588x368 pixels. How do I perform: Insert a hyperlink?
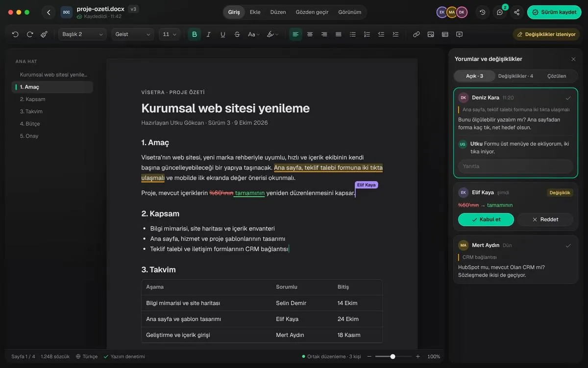click(x=416, y=34)
